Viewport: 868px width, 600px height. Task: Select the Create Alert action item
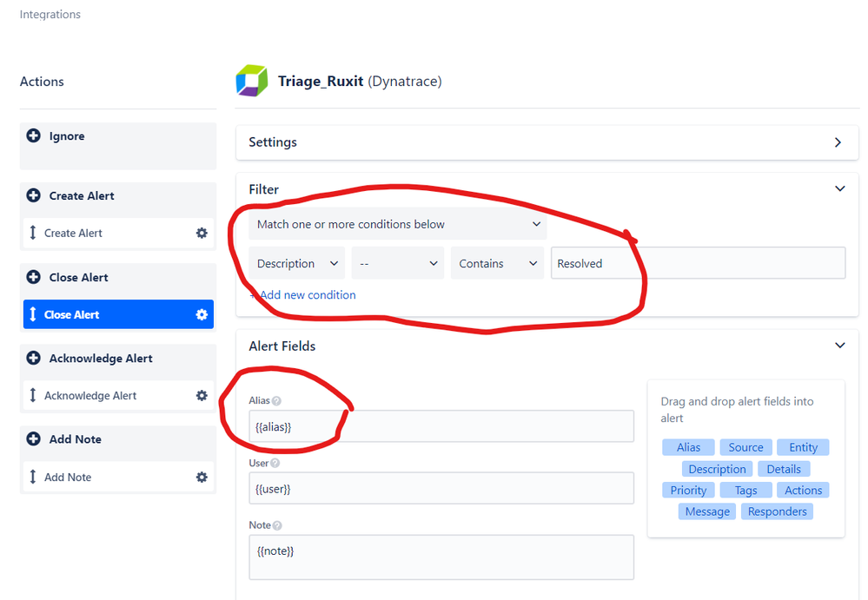[x=118, y=233]
